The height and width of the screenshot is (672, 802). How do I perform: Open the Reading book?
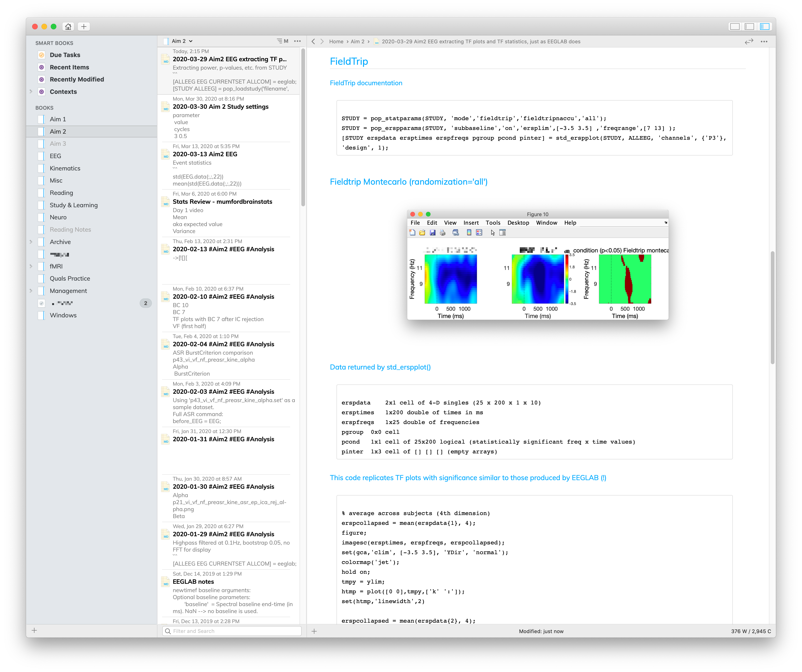pos(61,193)
